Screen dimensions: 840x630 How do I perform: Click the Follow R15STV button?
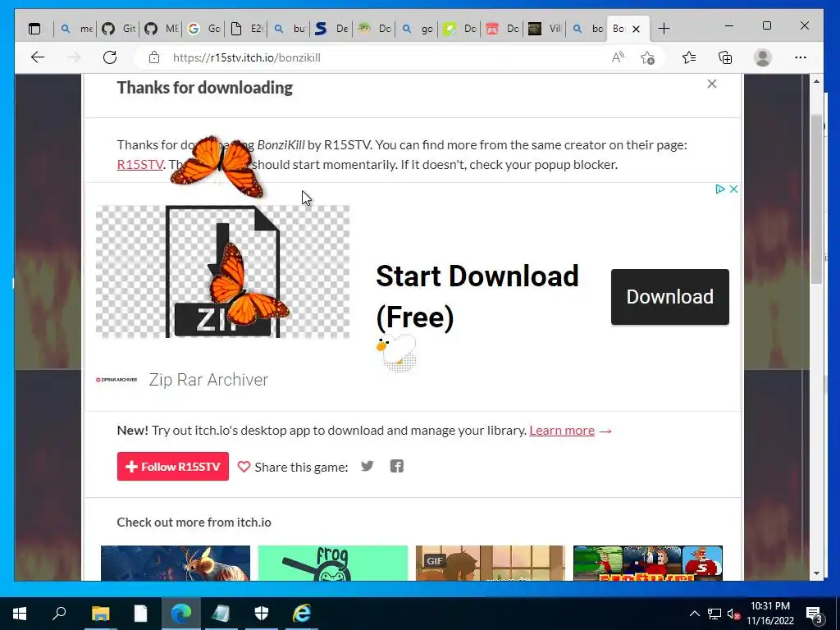click(x=172, y=466)
